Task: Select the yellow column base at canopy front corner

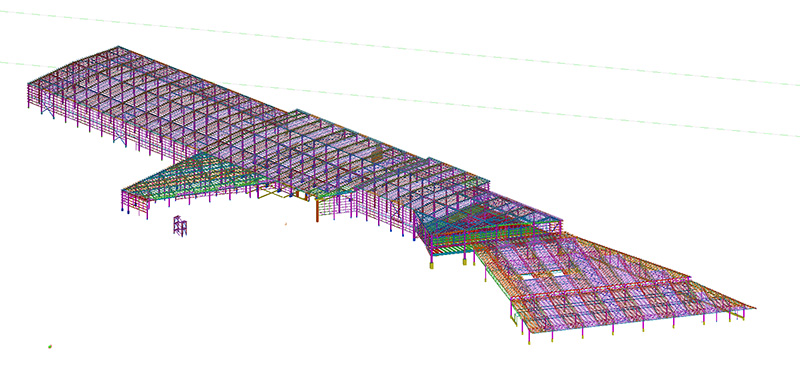Action: pyautogui.click(x=529, y=341)
